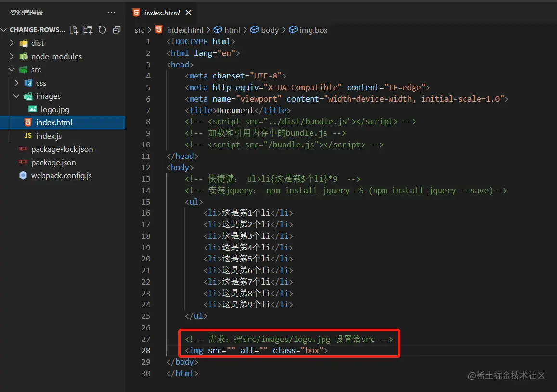The image size is (557, 392).
Task: Click the HTML5 icon on the editor tab
Action: click(136, 13)
